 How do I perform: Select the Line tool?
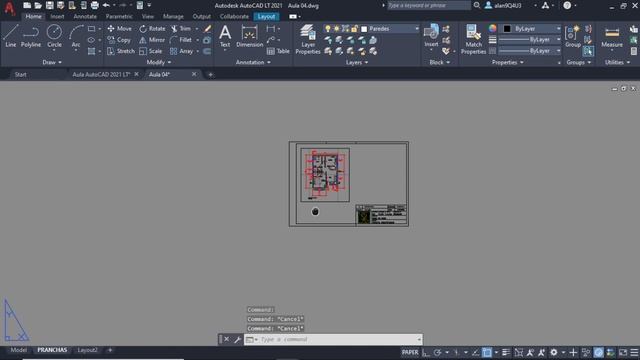tap(11, 36)
